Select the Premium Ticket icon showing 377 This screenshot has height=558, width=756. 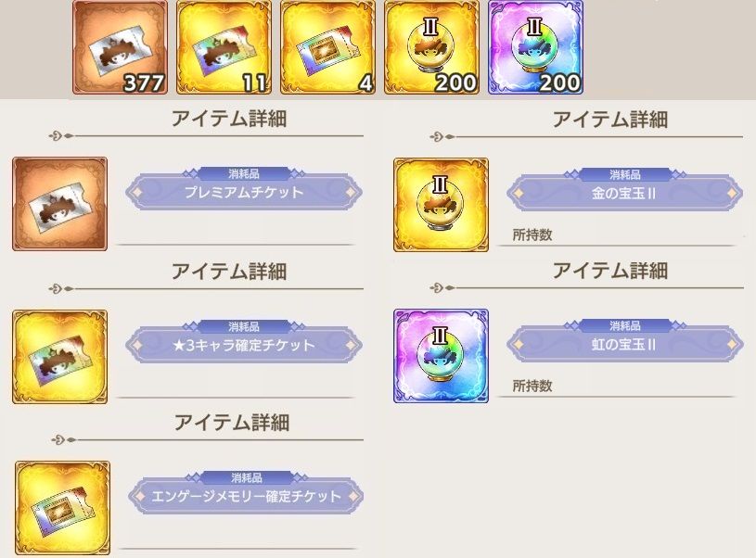(120, 47)
